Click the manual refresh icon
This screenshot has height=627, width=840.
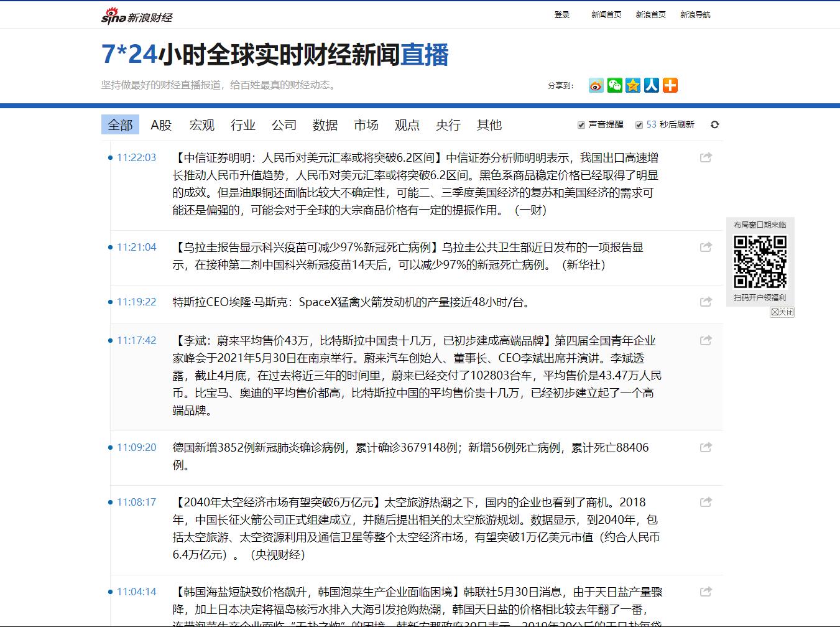(714, 124)
